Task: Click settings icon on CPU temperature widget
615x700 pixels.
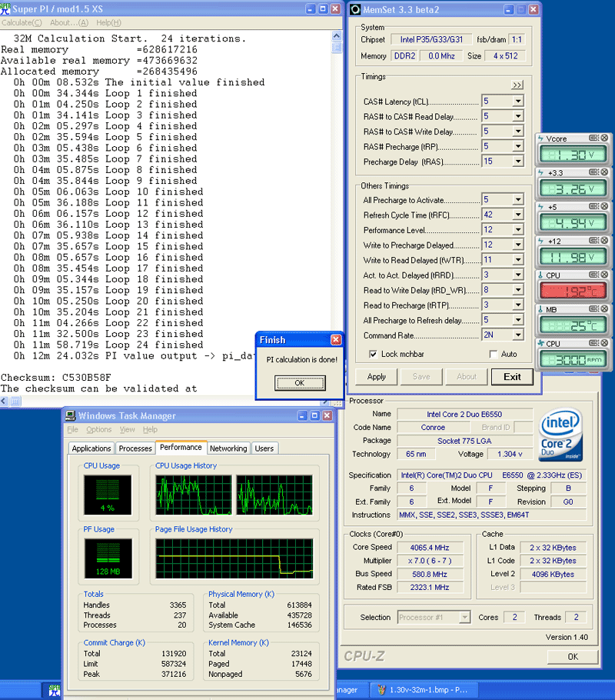Action: (593, 275)
